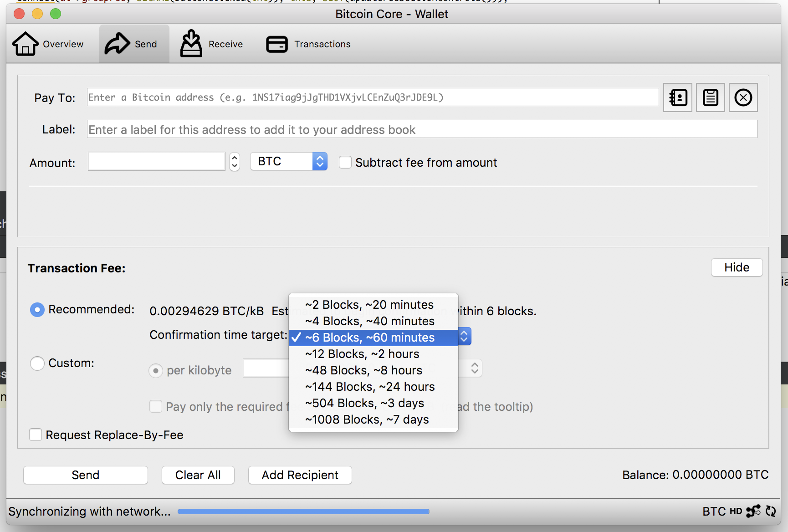
Task: Enable Subtract fee from amount
Action: click(345, 162)
